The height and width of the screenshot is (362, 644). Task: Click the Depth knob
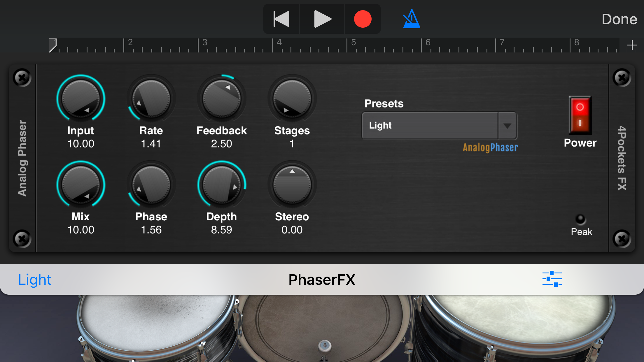pos(222,185)
